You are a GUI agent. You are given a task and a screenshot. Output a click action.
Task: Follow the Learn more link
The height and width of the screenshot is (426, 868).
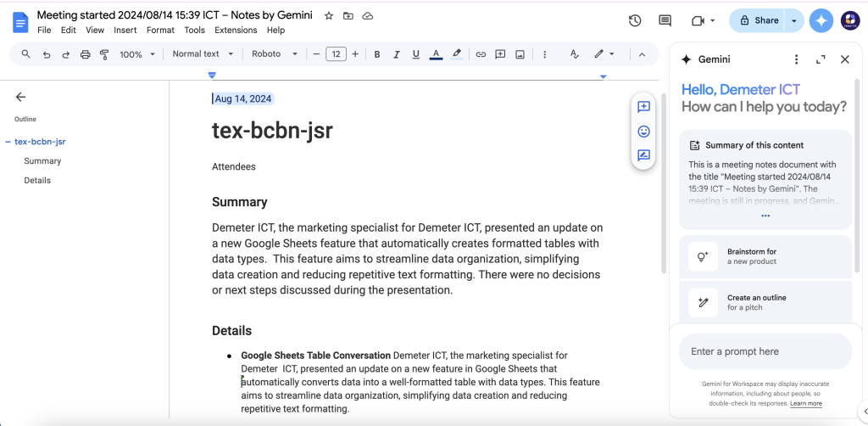tap(806, 403)
